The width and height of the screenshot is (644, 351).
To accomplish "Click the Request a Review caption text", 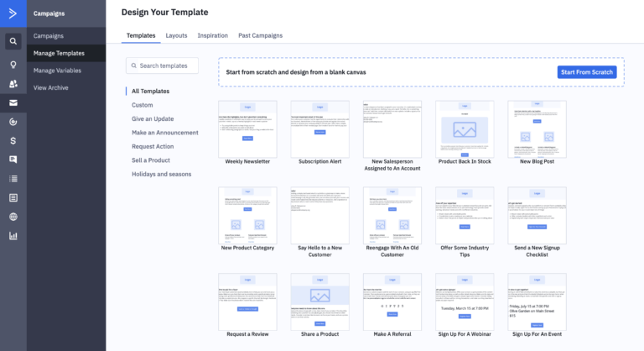I will pyautogui.click(x=247, y=334).
